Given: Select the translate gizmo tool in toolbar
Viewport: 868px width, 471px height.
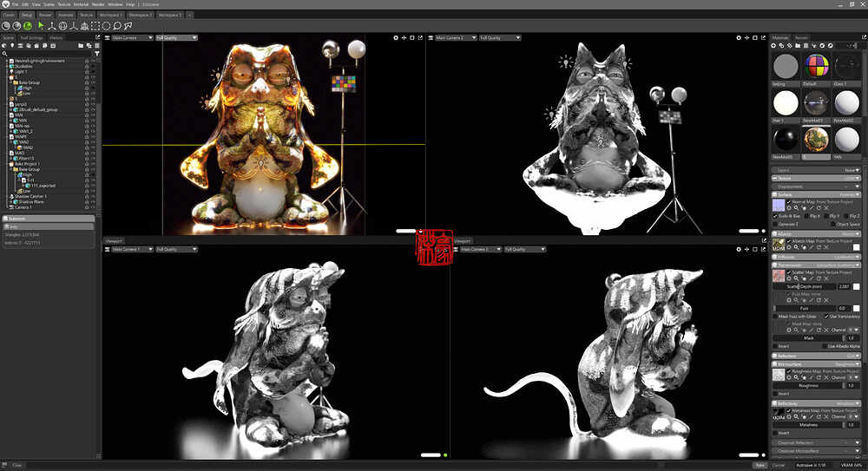Looking at the screenshot, I should pyautogui.click(x=52, y=25).
